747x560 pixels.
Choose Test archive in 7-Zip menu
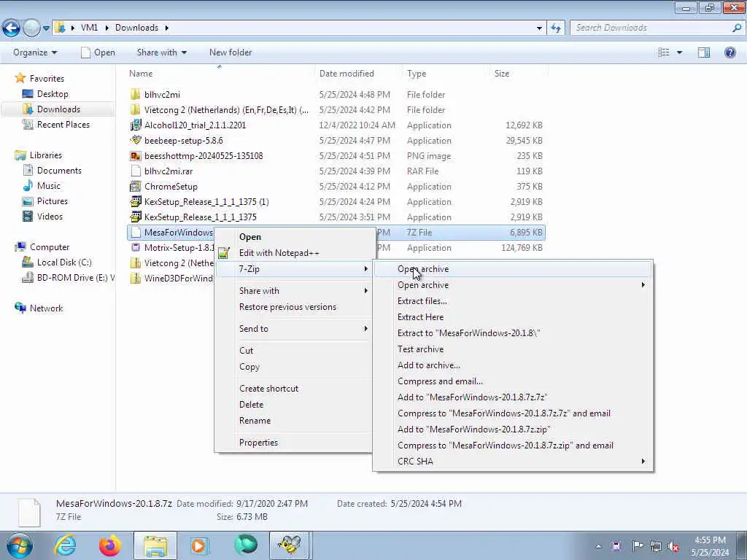[421, 349]
